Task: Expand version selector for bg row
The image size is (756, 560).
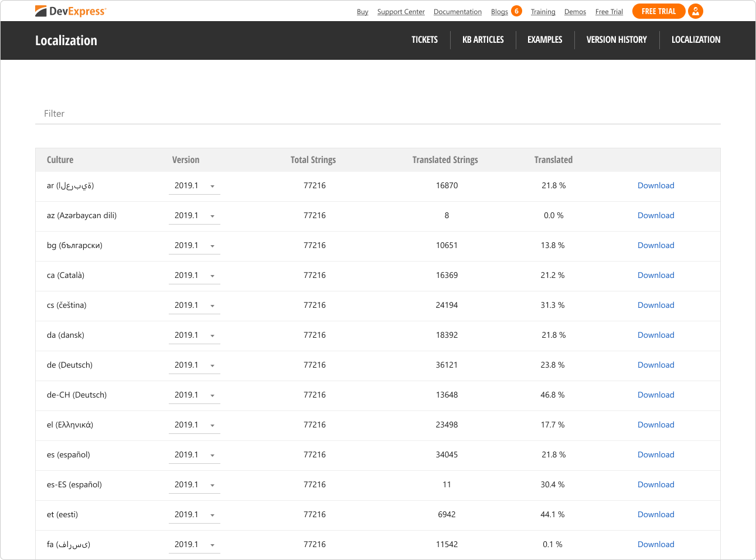Action: tap(195, 246)
